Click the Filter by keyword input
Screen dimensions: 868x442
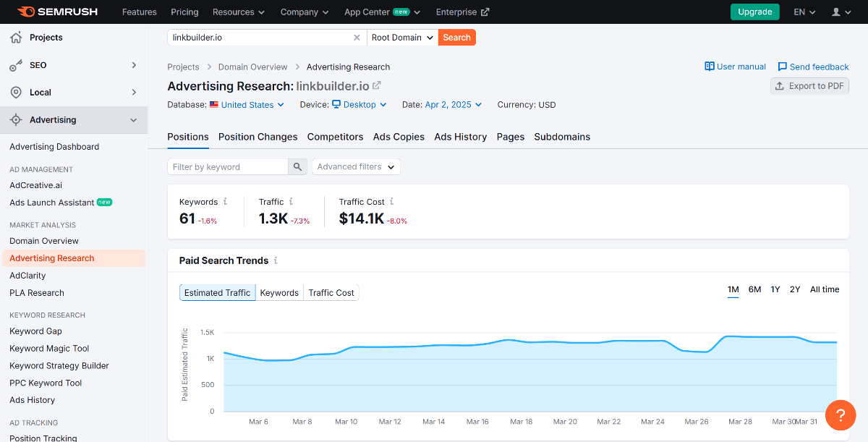click(x=228, y=167)
